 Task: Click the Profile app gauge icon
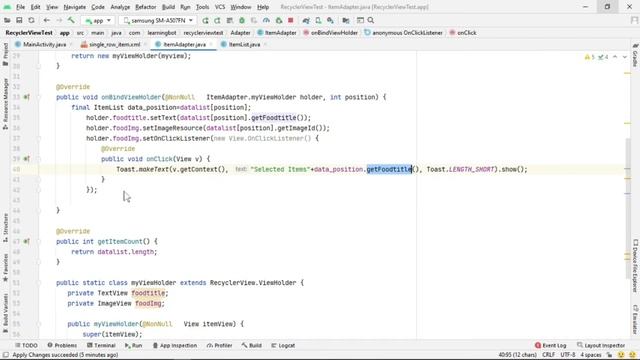tap(266, 20)
